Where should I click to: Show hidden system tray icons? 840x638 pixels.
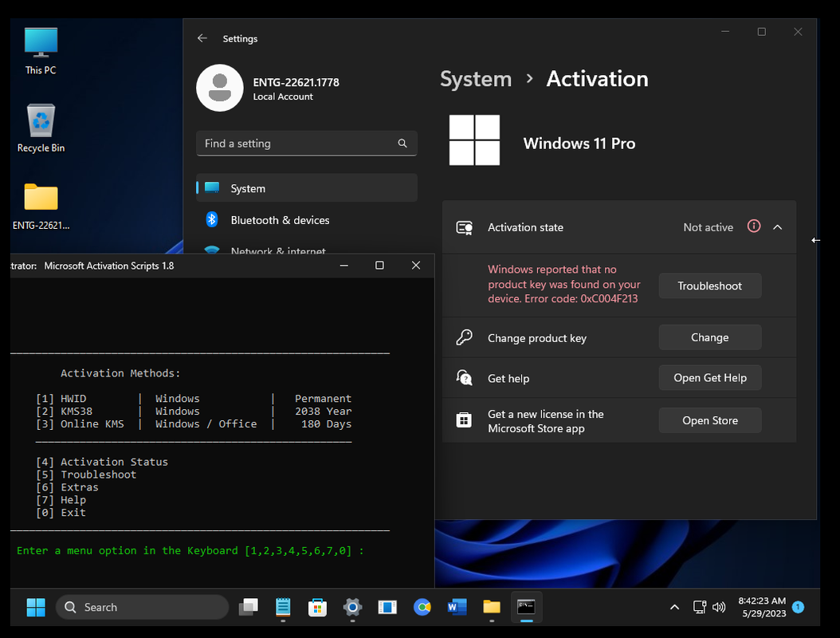point(674,607)
